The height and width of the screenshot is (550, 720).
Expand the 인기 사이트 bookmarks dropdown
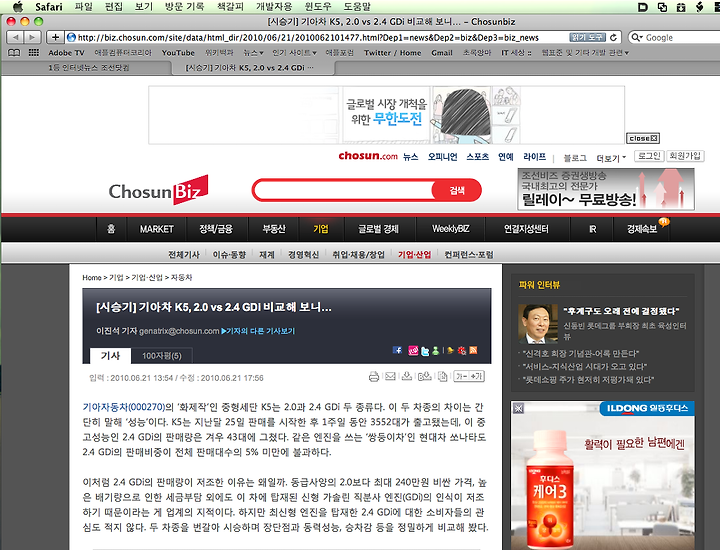click(294, 53)
